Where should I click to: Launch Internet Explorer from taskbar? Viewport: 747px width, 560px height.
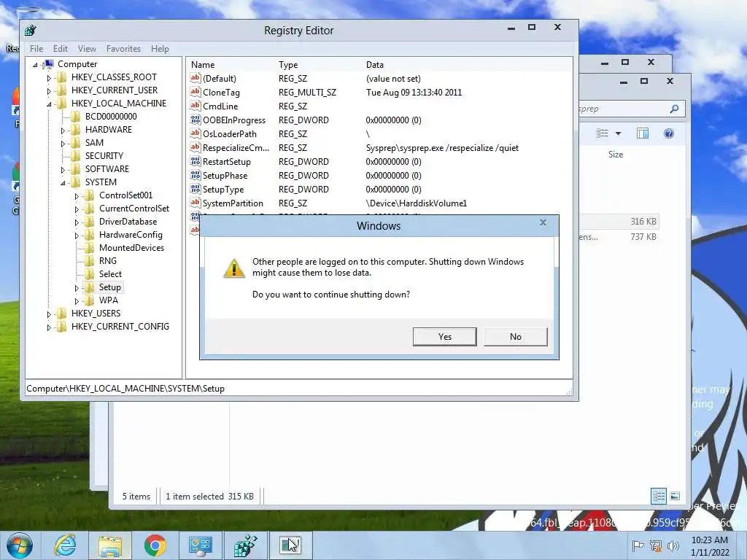point(65,545)
